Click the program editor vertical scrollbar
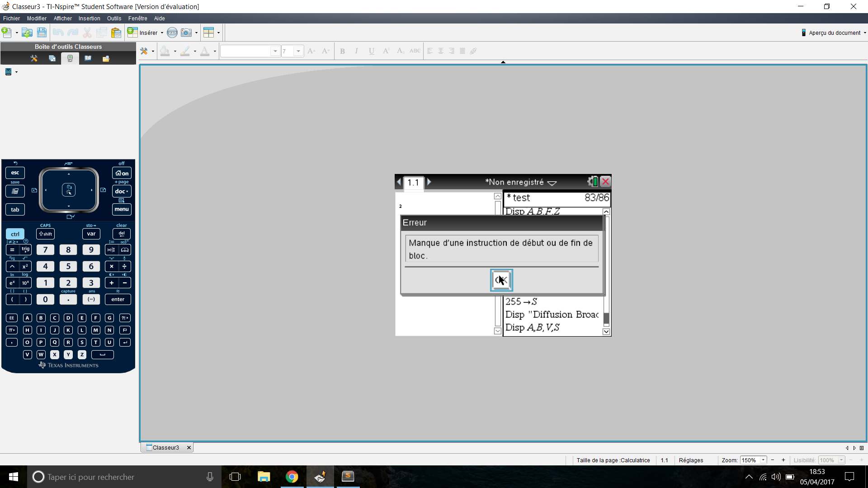This screenshot has width=868, height=488. (x=606, y=271)
